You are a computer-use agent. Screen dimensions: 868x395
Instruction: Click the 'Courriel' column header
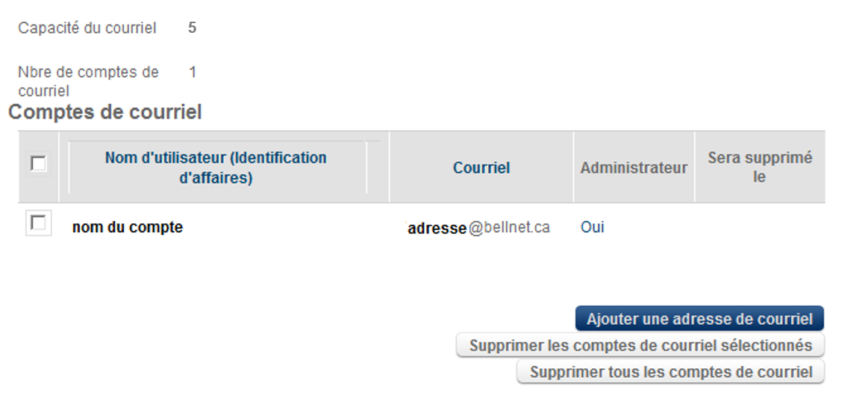coord(481,168)
